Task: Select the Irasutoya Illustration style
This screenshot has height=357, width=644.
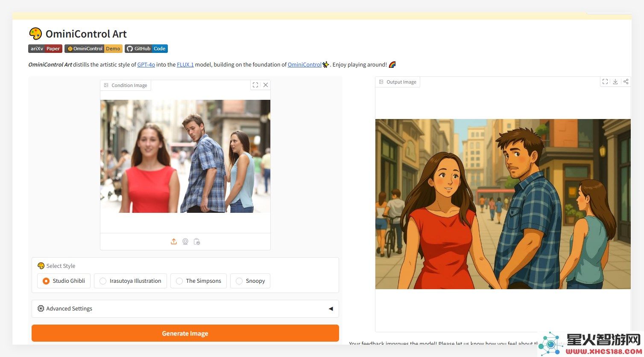Action: (130, 281)
